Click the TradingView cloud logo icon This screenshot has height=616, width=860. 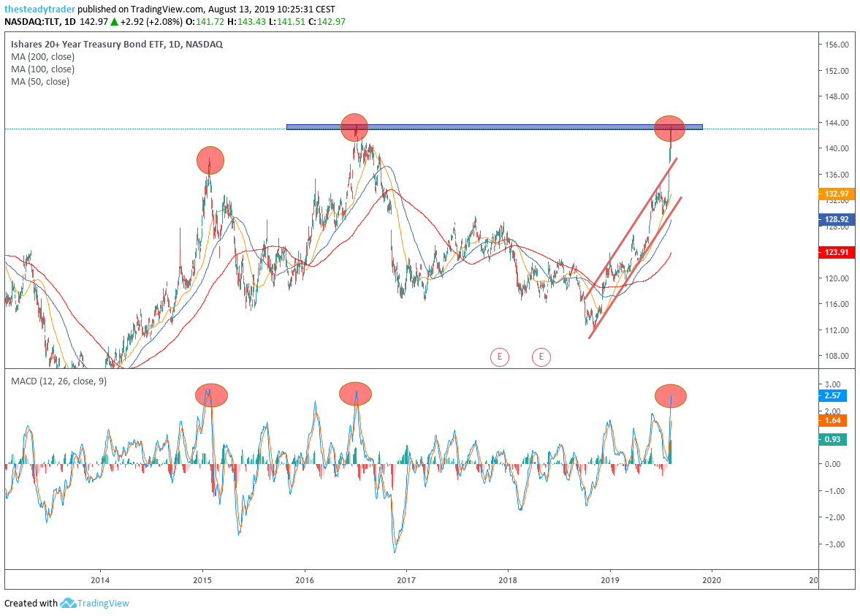tap(68, 604)
